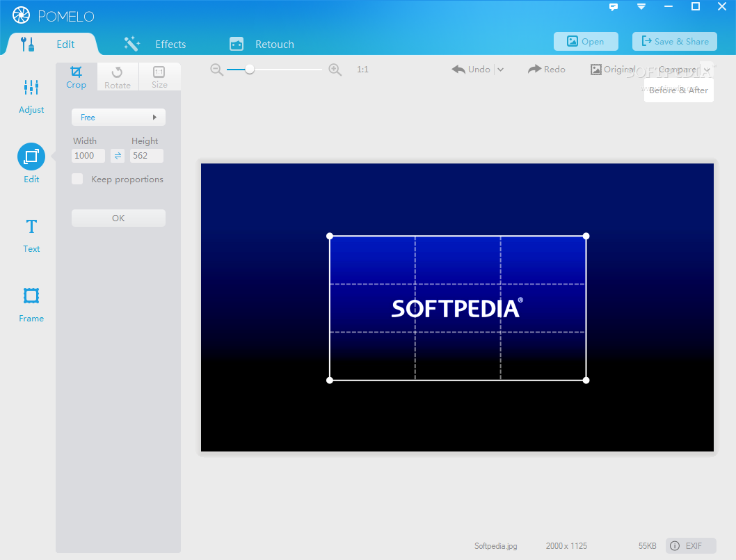Click the zoom slider handle
The image size is (736, 560).
(x=250, y=70)
